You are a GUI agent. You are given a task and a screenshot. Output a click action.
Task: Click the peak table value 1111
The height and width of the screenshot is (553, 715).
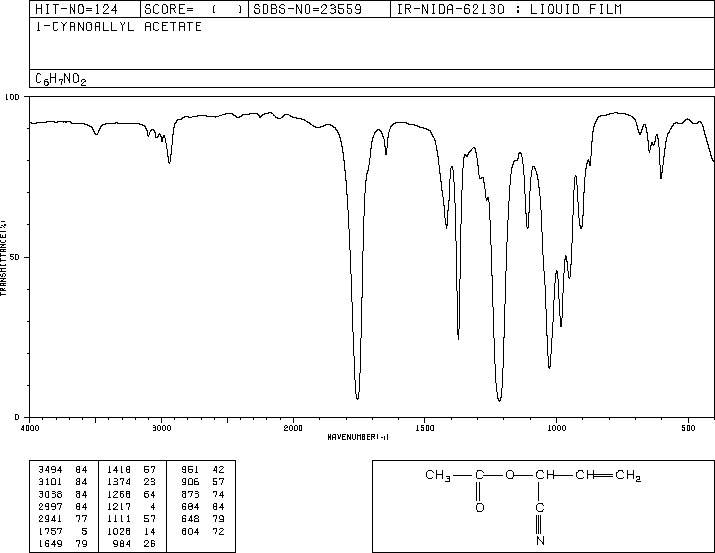[x=119, y=519]
